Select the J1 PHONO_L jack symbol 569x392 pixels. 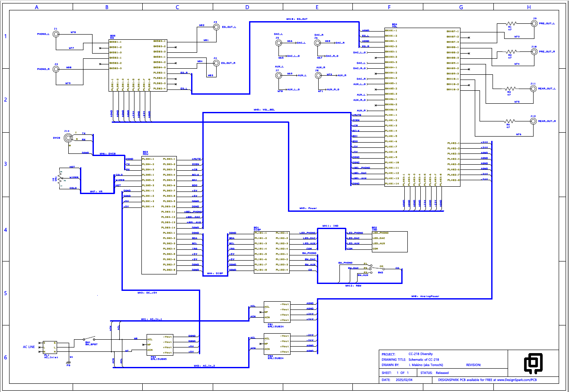click(56, 34)
